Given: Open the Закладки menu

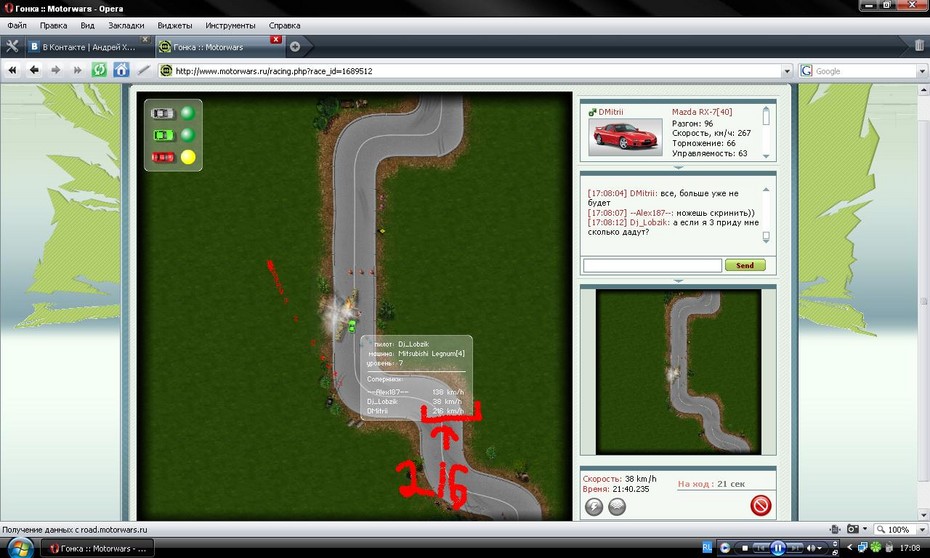Looking at the screenshot, I should (126, 25).
